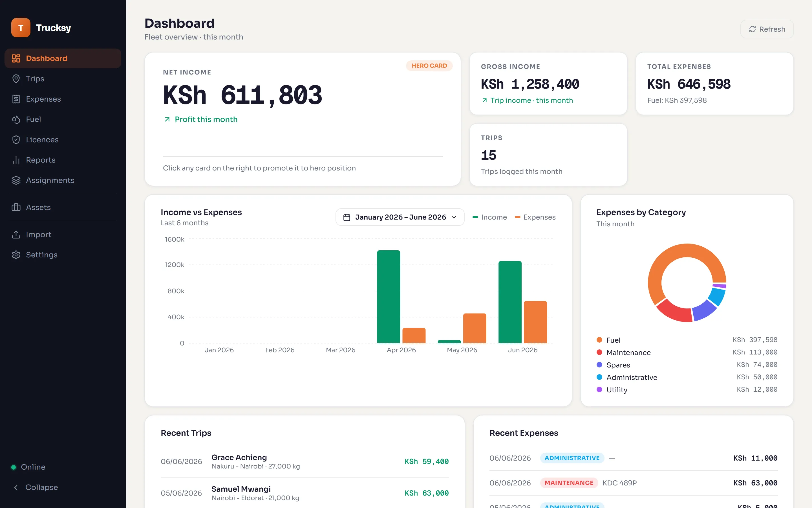Click the blue Administrative legend swatch
This screenshot has width=812, height=508.
click(x=599, y=377)
